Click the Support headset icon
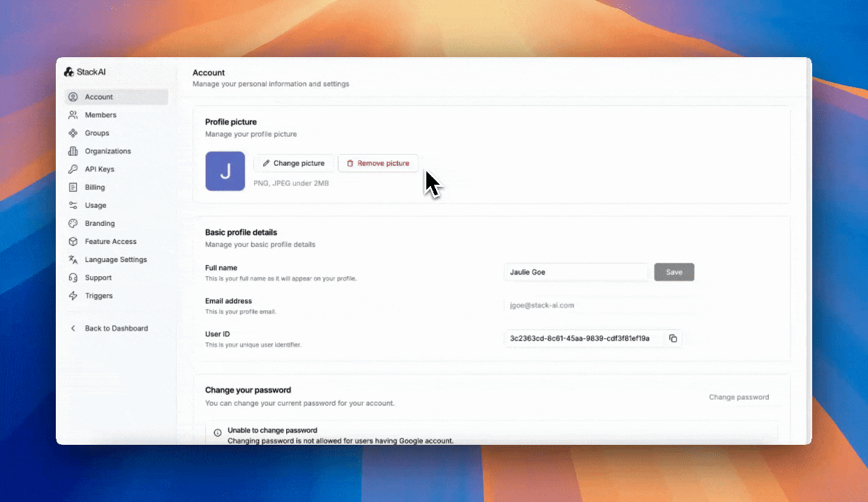The image size is (868, 502). (73, 277)
